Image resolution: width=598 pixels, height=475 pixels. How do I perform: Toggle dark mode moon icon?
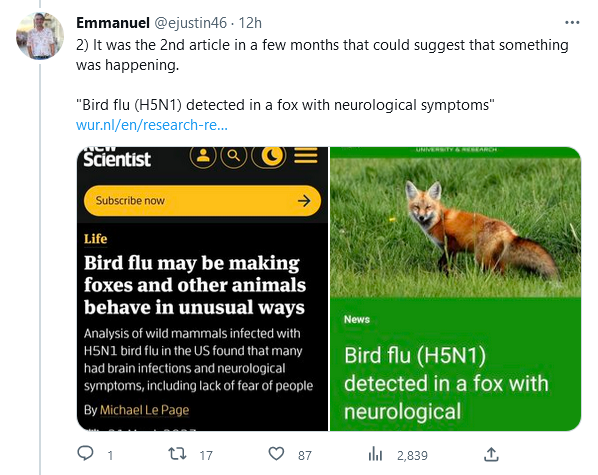click(x=269, y=156)
